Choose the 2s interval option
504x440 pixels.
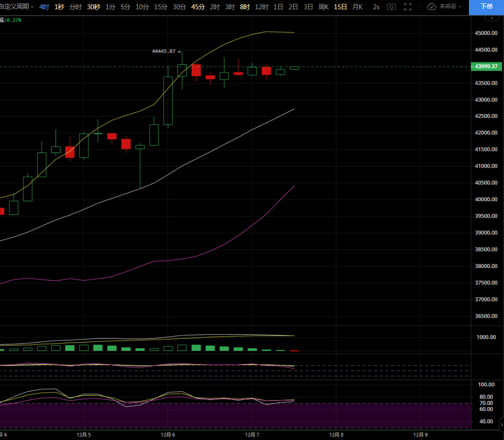click(x=376, y=7)
